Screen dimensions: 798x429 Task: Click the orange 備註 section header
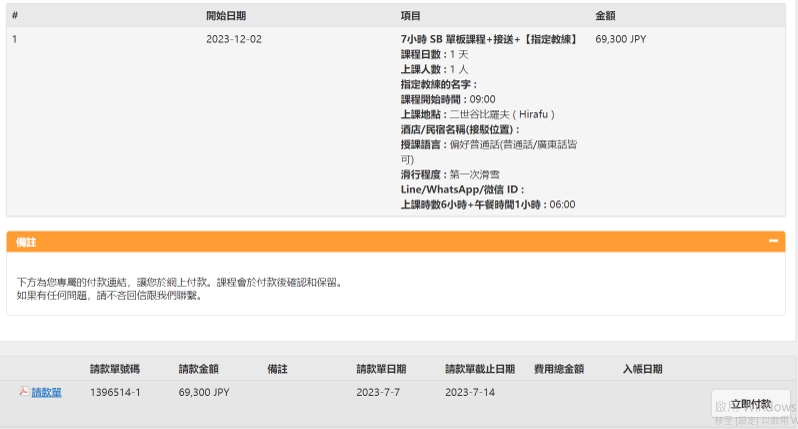click(395, 242)
